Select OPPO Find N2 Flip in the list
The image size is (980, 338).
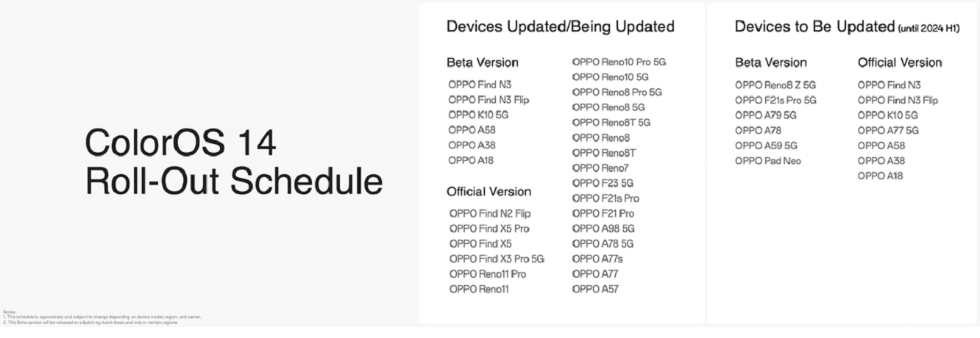coord(489,214)
